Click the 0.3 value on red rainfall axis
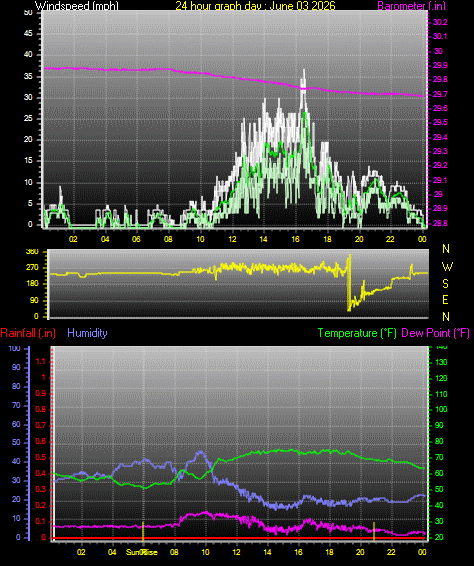Screen dimensions: 474x566 41,490
